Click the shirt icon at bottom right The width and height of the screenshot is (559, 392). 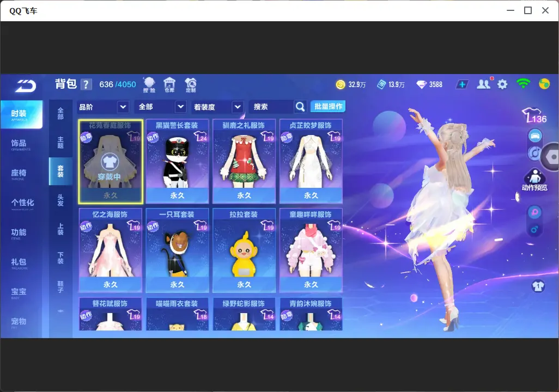pyautogui.click(x=538, y=286)
